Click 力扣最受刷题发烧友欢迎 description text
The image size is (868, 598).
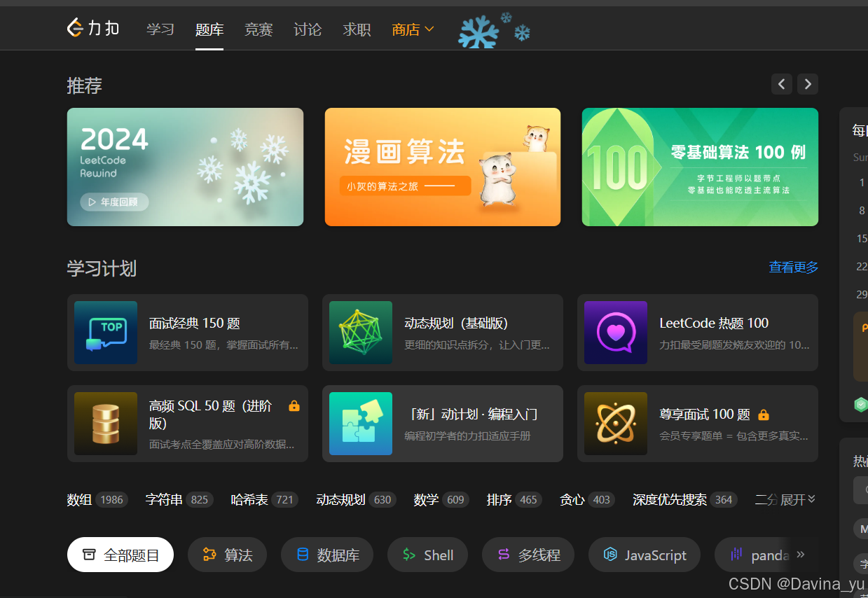point(734,345)
